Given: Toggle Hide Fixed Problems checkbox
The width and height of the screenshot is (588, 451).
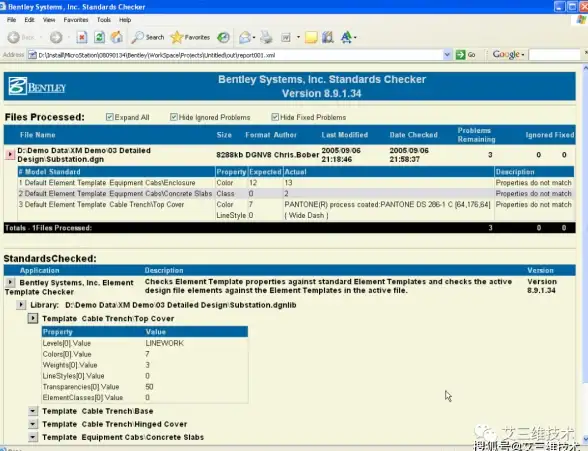Looking at the screenshot, I should click(x=275, y=117).
